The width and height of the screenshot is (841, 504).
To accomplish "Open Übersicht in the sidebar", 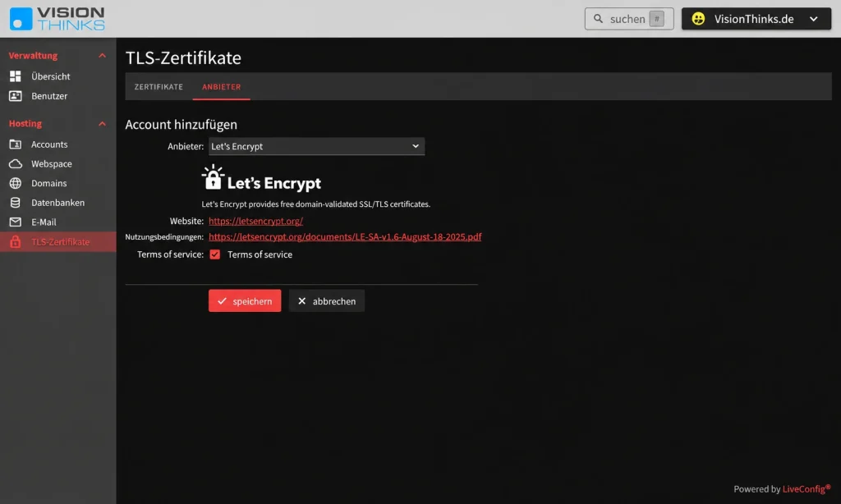I will coord(58,76).
